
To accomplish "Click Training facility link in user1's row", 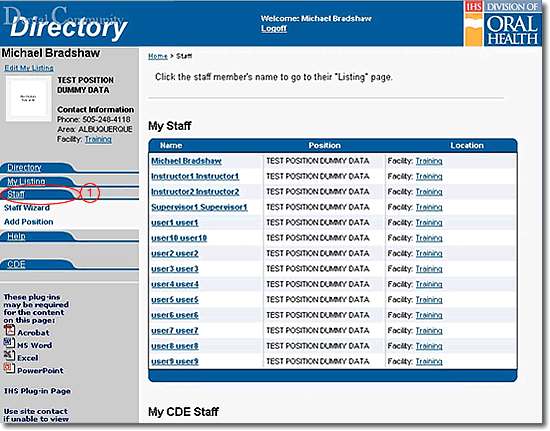I will click(x=429, y=223).
